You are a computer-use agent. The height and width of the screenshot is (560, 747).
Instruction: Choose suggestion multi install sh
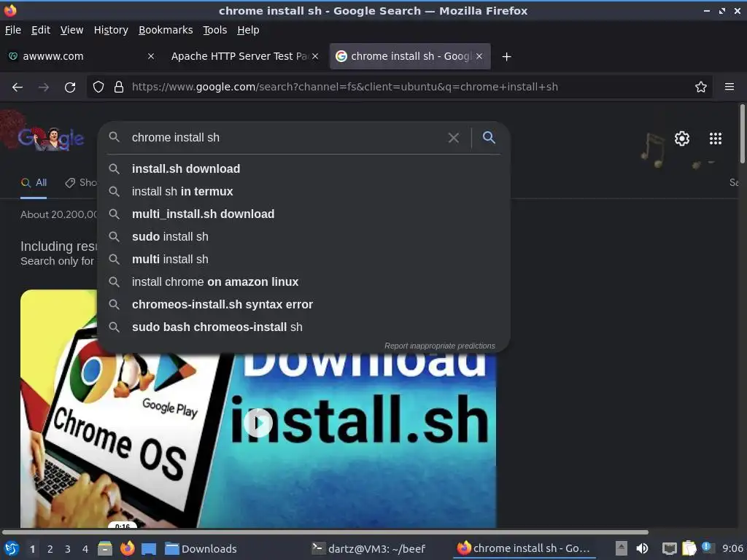[303, 259]
